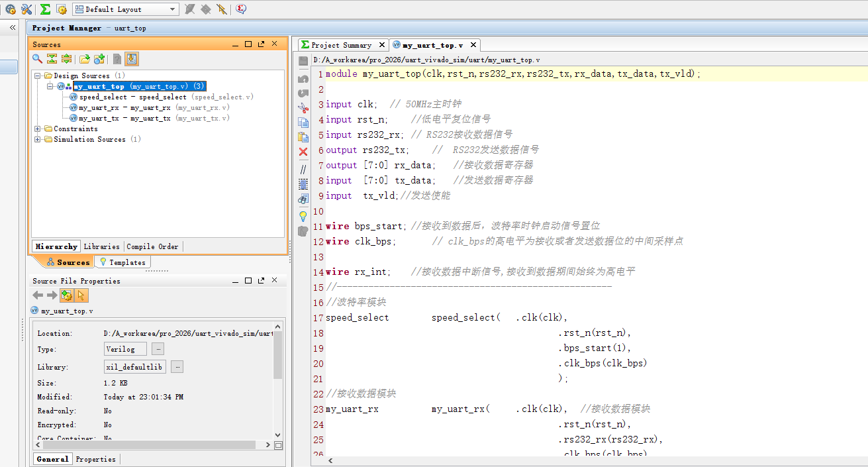Toggle the yellow cursor button in Source File Properties toolbar
Viewport: 868px width, 467px height.
click(x=81, y=295)
